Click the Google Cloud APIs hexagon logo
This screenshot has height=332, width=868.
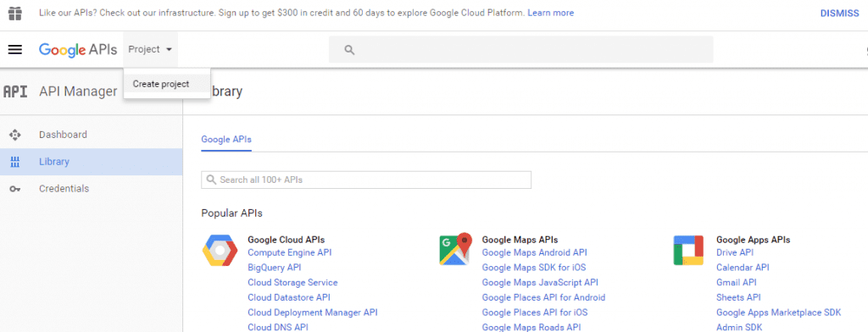point(220,250)
